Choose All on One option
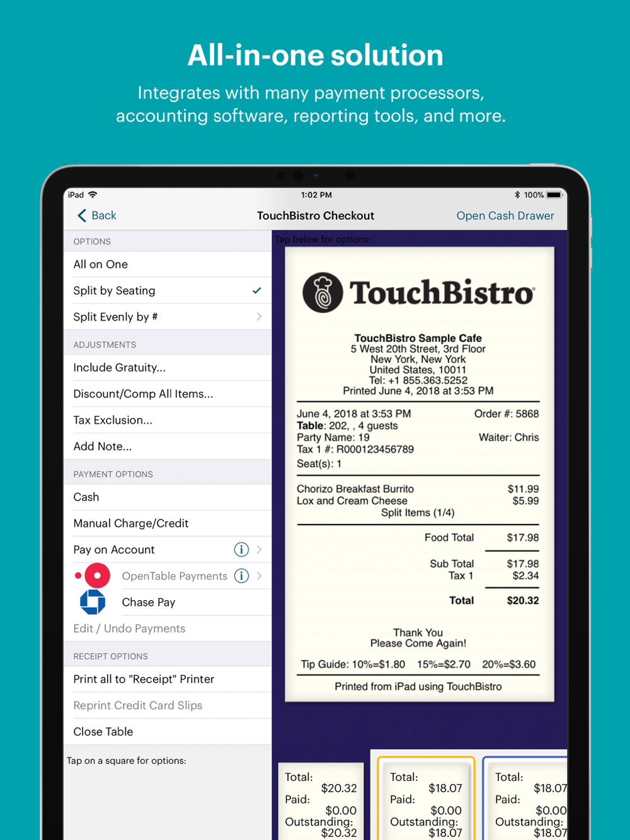The width and height of the screenshot is (630, 840). click(x=168, y=264)
